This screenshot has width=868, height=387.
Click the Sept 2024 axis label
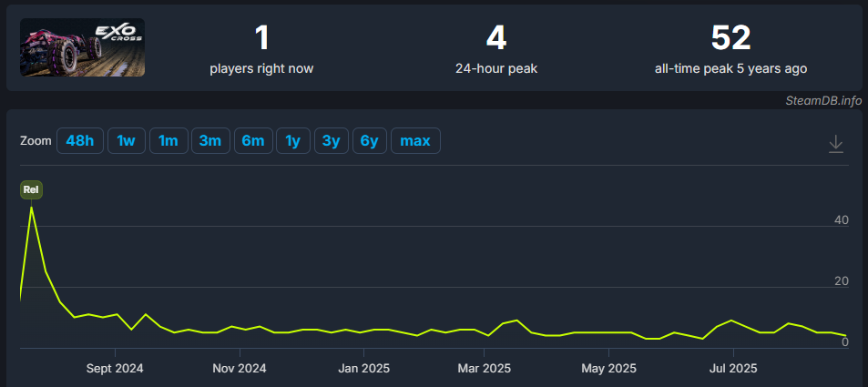(115, 368)
